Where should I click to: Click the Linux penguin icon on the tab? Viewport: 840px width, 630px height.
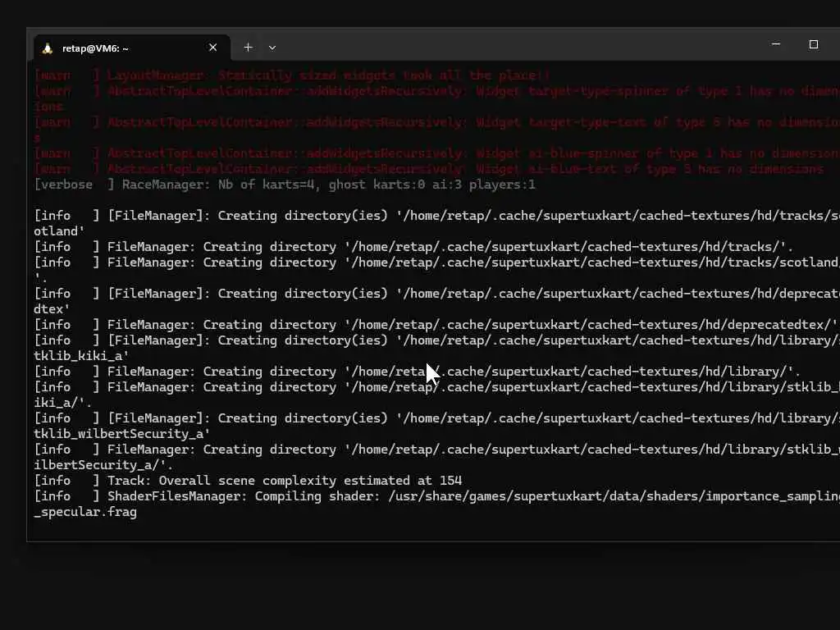tap(47, 48)
